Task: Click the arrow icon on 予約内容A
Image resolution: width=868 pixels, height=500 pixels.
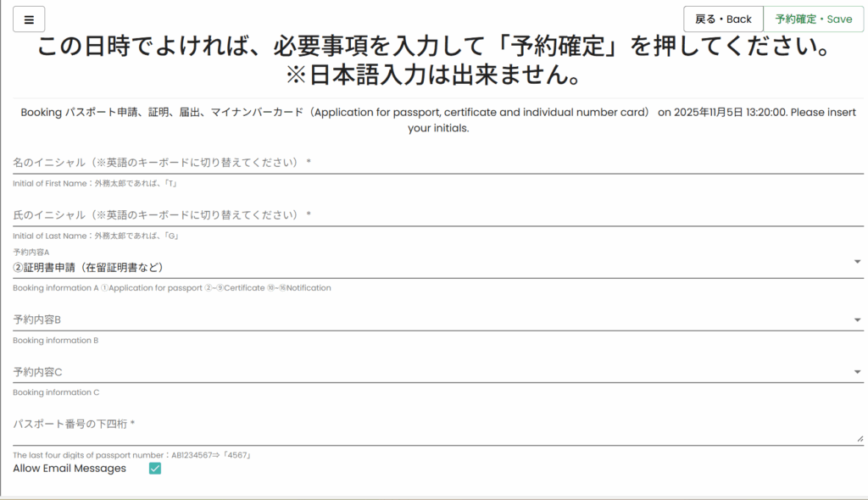Action: pos(857,262)
